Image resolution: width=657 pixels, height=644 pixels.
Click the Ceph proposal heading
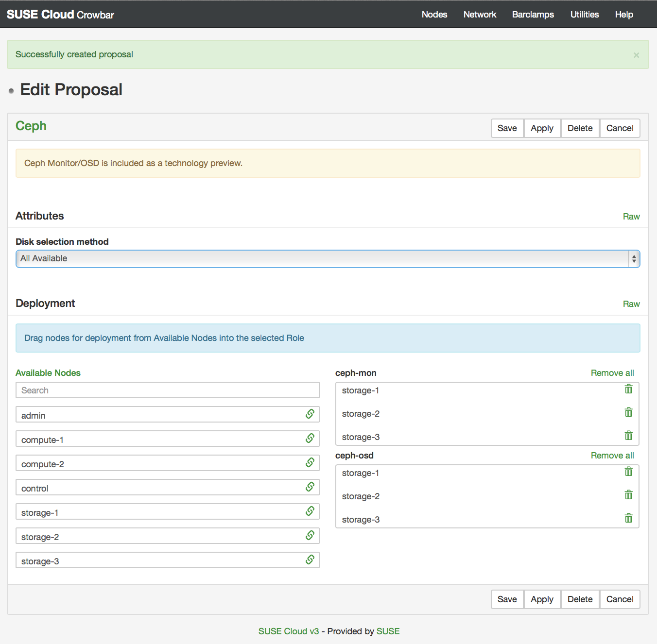[31, 126]
